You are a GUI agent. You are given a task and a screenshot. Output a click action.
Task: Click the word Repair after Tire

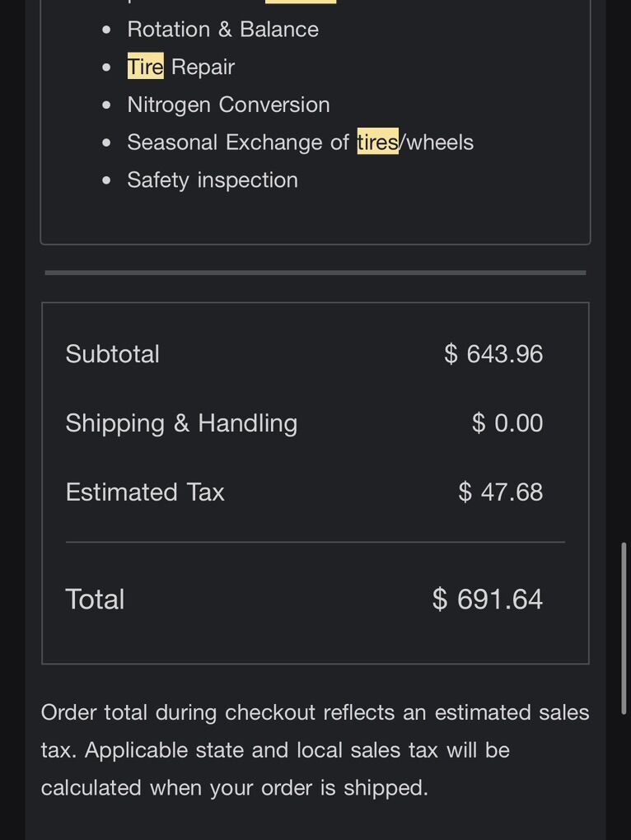point(203,67)
